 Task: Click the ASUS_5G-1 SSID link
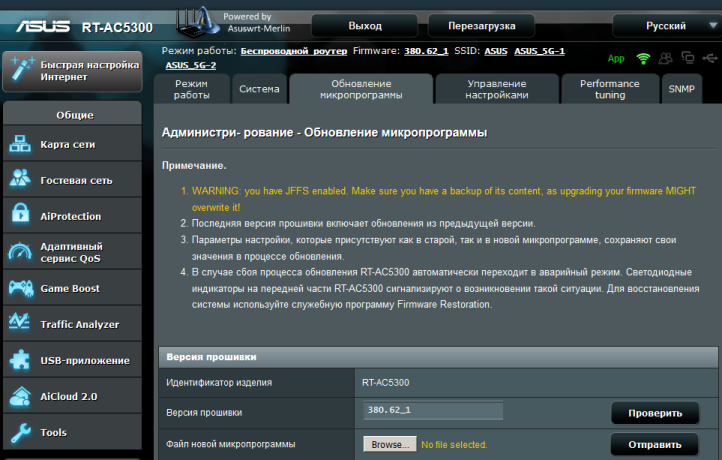point(539,51)
